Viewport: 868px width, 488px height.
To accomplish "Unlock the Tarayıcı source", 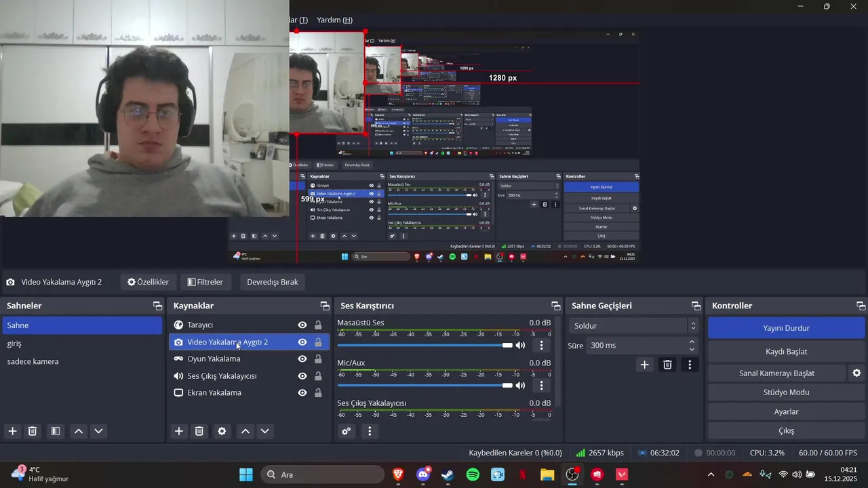I will 318,325.
